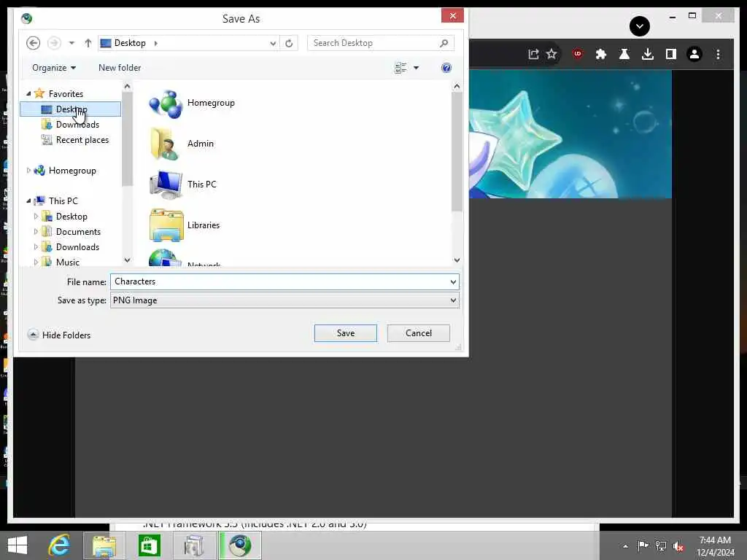747x560 pixels.
Task: Open Admin user folder icon
Action: 166,144
